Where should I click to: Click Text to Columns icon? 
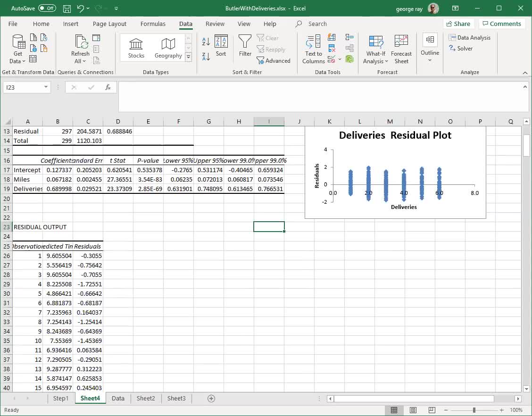coord(313,49)
